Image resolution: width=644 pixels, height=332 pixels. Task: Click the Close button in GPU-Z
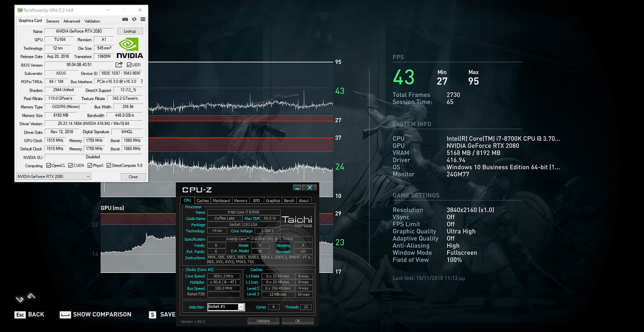click(x=133, y=177)
